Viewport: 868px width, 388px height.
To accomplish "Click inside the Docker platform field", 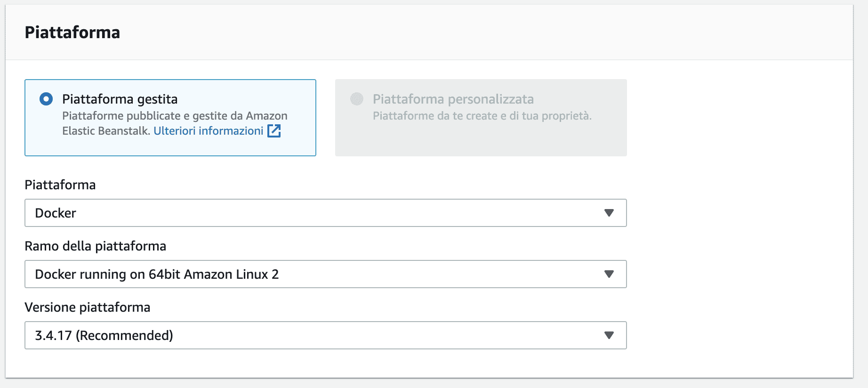I will tap(188, 213).
